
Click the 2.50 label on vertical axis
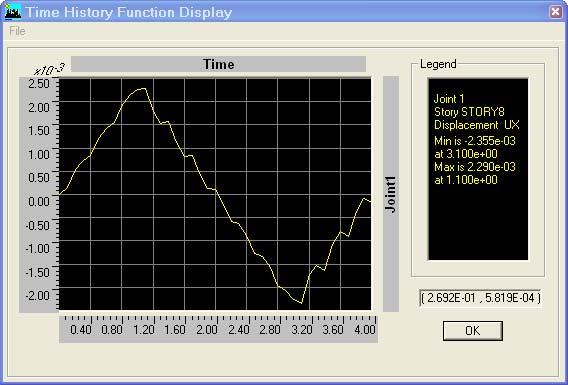click(x=38, y=84)
